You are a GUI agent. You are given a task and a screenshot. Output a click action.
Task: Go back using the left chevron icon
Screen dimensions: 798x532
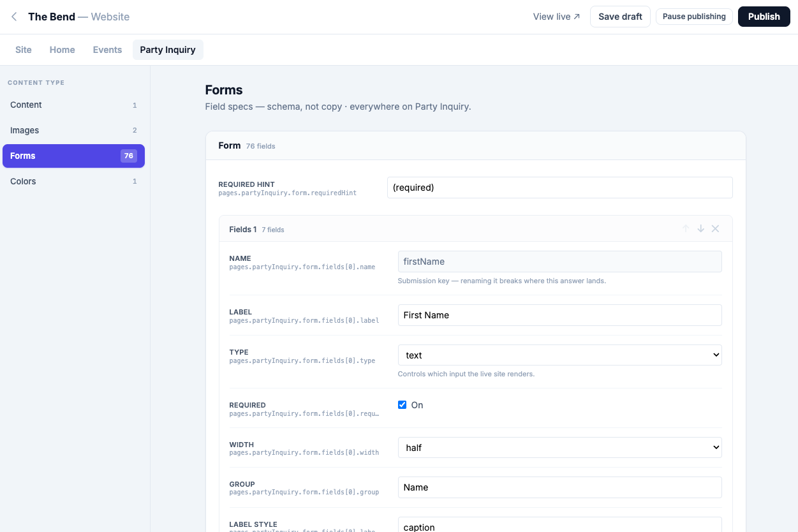point(14,17)
